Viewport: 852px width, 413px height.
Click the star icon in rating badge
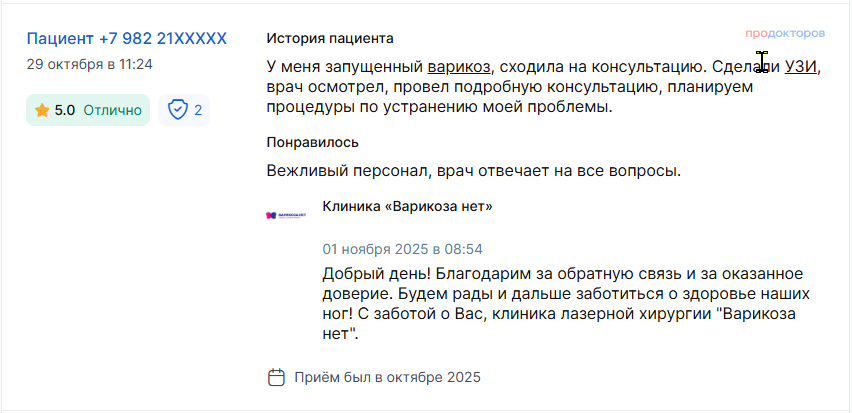(x=42, y=110)
